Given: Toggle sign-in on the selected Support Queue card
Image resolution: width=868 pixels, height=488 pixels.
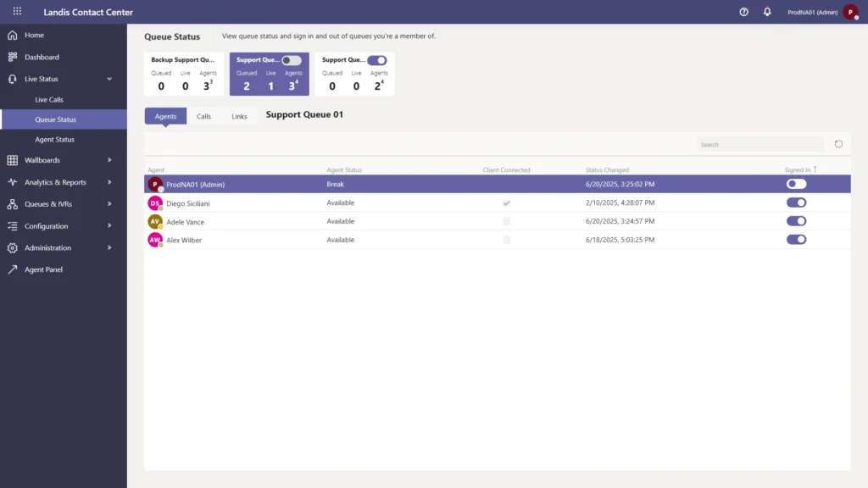Looking at the screenshot, I should [x=292, y=60].
